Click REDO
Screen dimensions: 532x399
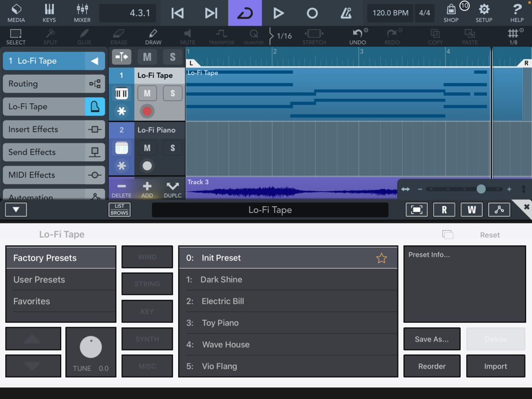coord(392,37)
